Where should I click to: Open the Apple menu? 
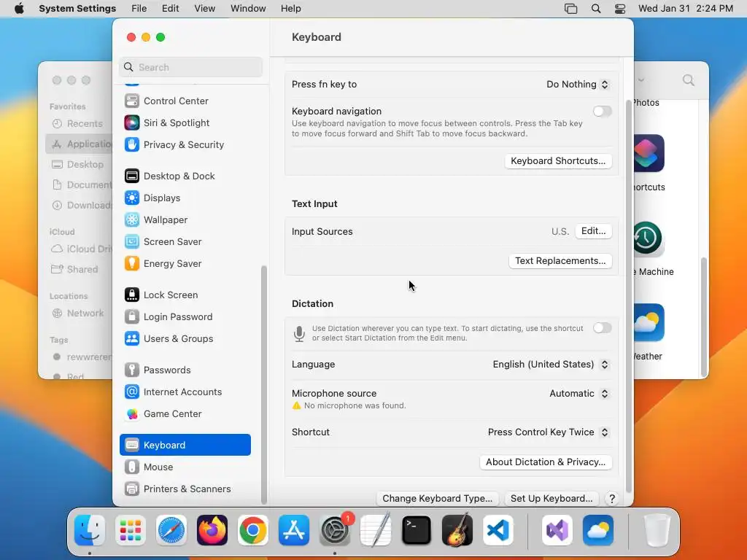point(19,9)
